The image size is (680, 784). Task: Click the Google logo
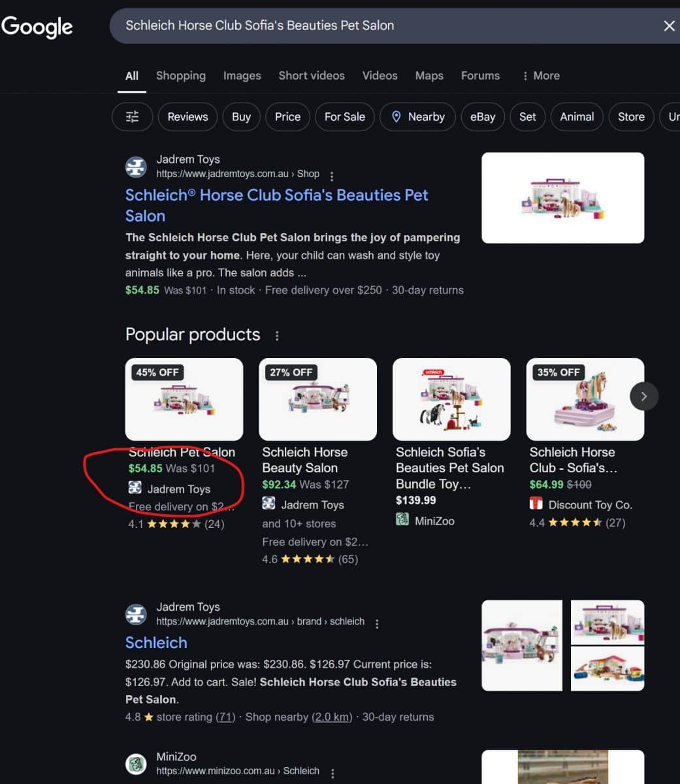[37, 27]
